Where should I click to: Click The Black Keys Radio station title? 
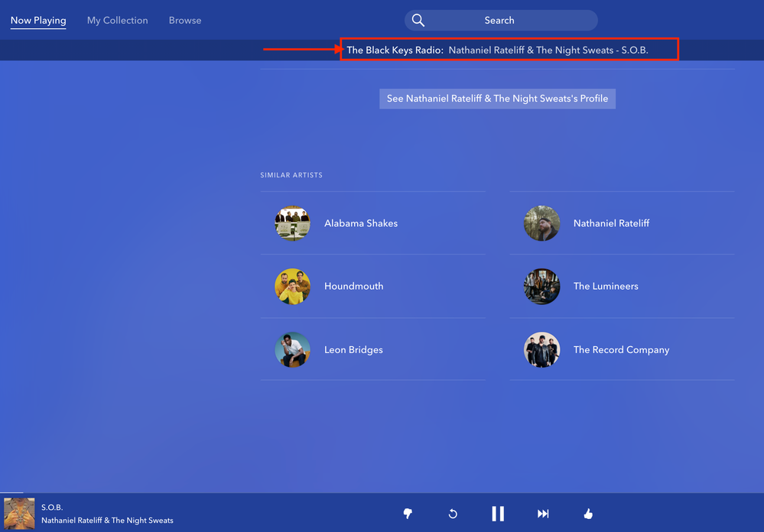click(395, 50)
